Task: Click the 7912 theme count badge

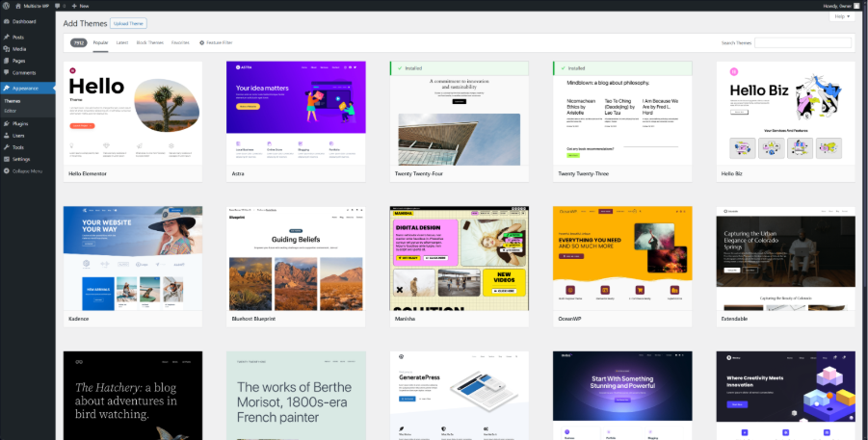Action: tap(79, 42)
